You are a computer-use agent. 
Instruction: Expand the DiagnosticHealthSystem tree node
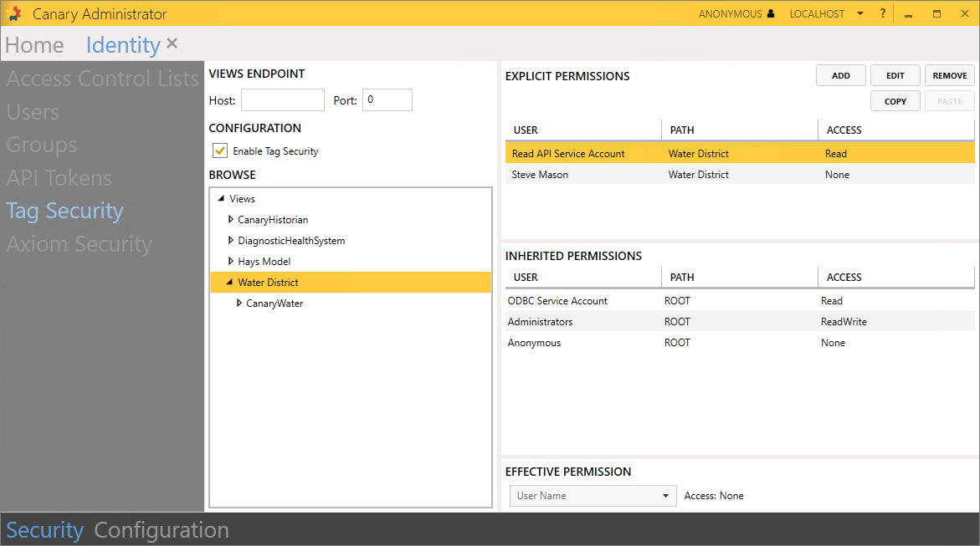point(231,241)
